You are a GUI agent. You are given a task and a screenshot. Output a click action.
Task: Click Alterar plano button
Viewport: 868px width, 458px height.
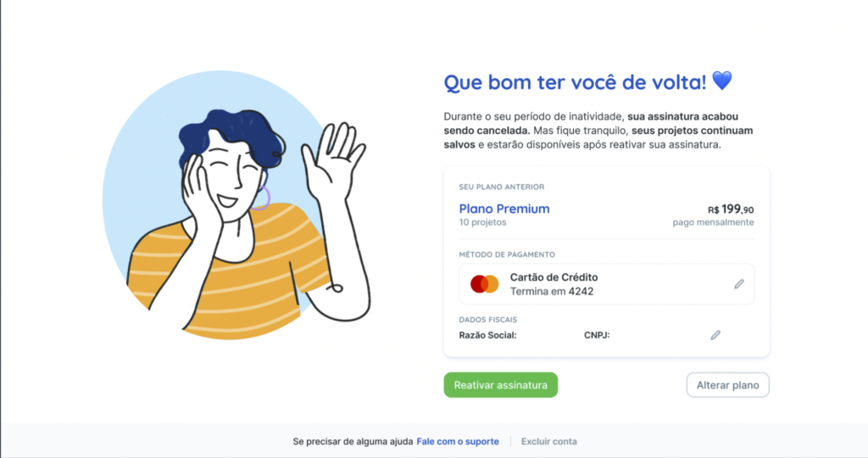pos(727,385)
